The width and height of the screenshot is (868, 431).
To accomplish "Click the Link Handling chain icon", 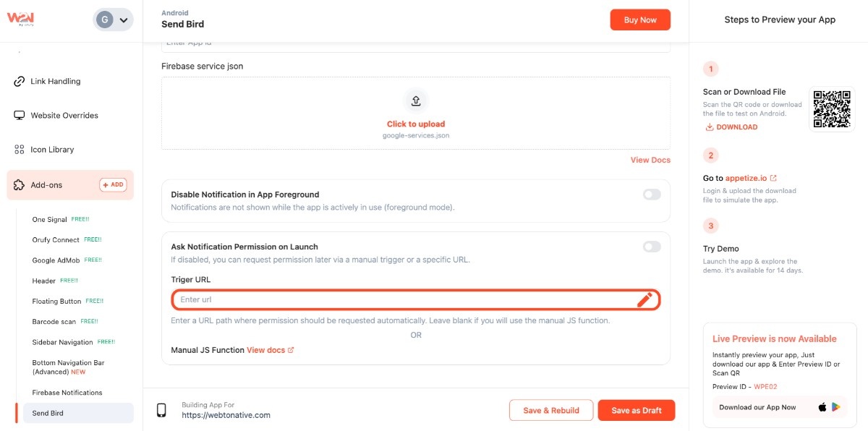I will [20, 82].
